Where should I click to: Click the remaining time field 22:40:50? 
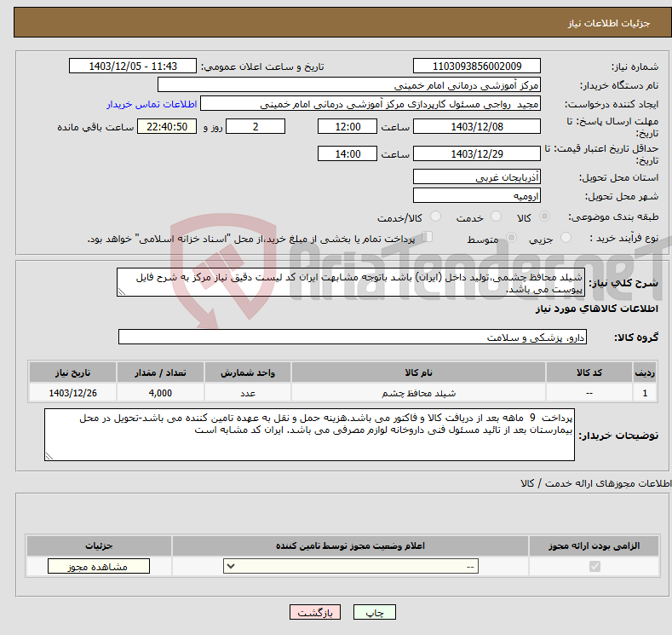167,126
